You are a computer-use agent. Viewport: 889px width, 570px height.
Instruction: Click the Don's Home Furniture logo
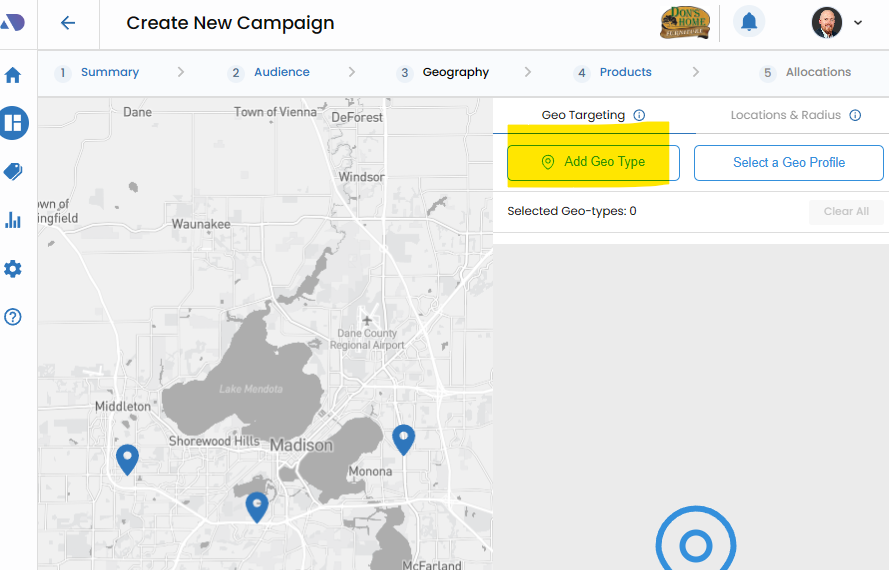(x=685, y=22)
